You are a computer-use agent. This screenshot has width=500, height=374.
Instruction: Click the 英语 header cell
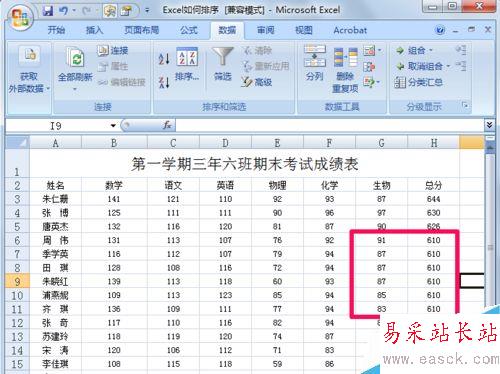tap(225, 185)
